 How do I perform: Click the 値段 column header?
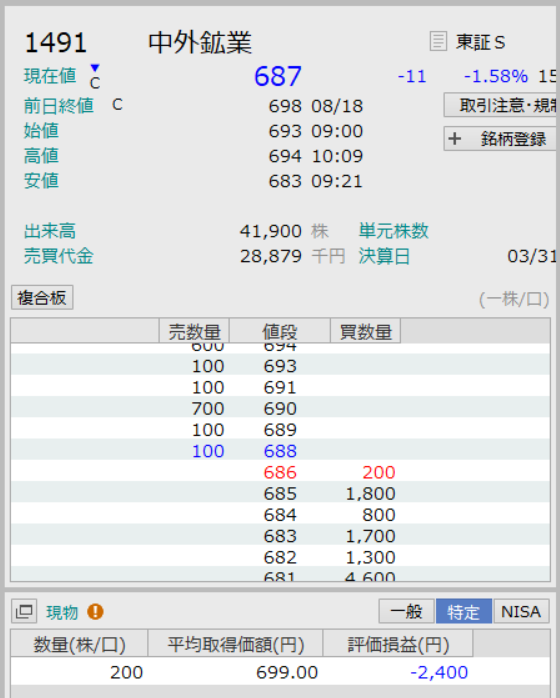click(x=280, y=331)
